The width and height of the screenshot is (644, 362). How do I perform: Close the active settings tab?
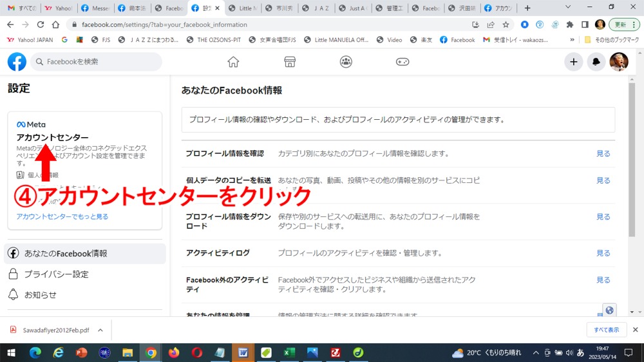218,8
